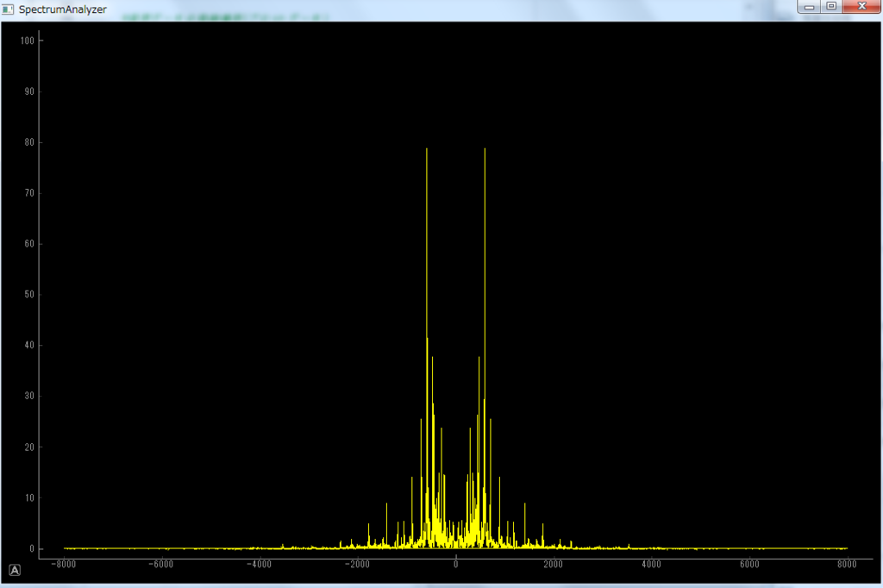Click the y-axis label 100
Screen dimensions: 883x588
point(27,41)
